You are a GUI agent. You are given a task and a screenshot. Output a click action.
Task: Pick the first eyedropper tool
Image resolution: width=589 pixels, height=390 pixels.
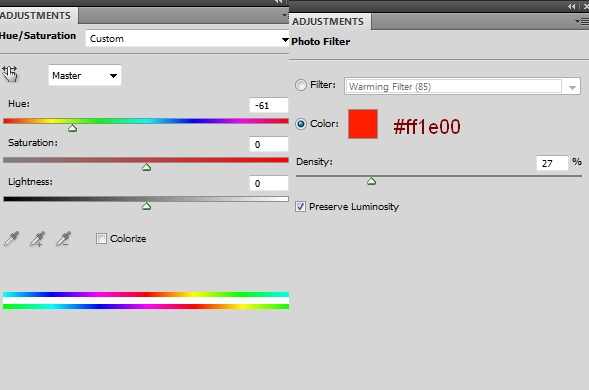point(11,239)
